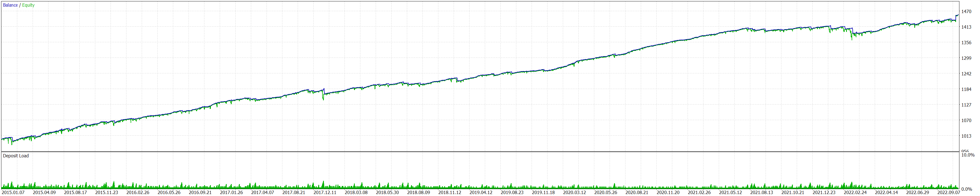Click the 2016.05.26 date label
The width and height of the screenshot is (980, 196).
[169, 193]
